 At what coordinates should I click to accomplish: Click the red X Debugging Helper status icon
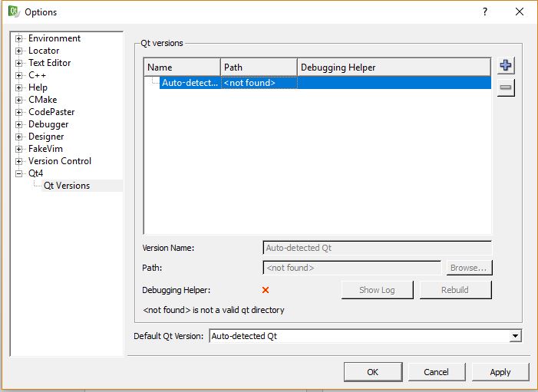[266, 290]
